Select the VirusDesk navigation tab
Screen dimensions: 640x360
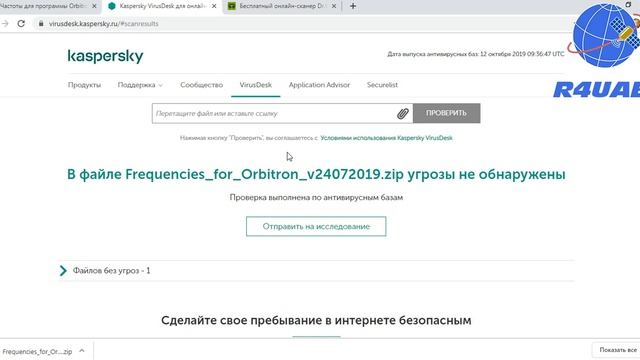click(x=256, y=85)
